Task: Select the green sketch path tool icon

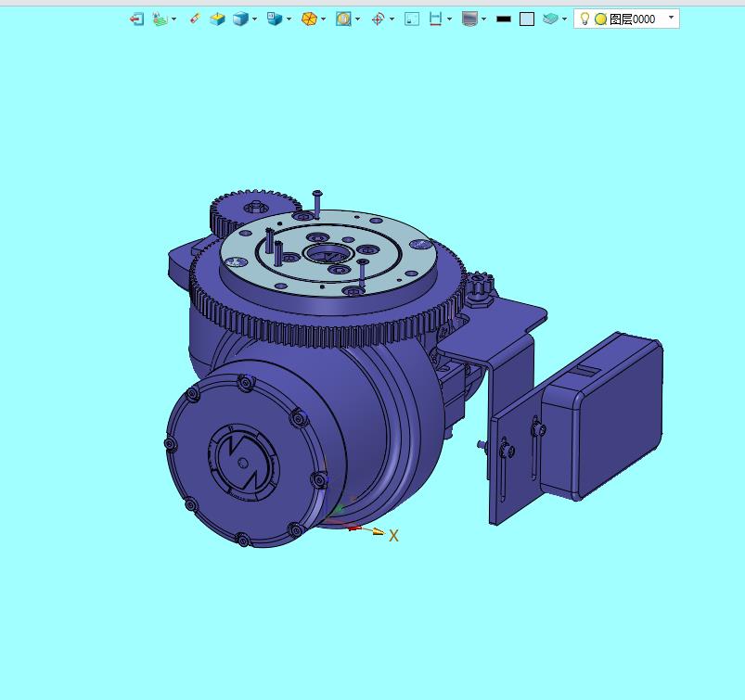Action: tap(161, 19)
